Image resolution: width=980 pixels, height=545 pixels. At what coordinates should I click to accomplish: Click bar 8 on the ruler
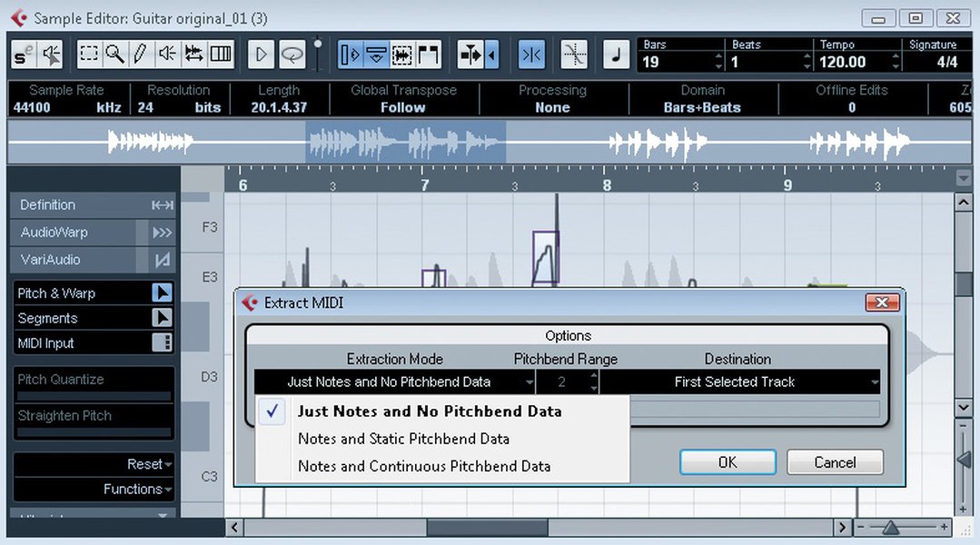[x=607, y=185]
